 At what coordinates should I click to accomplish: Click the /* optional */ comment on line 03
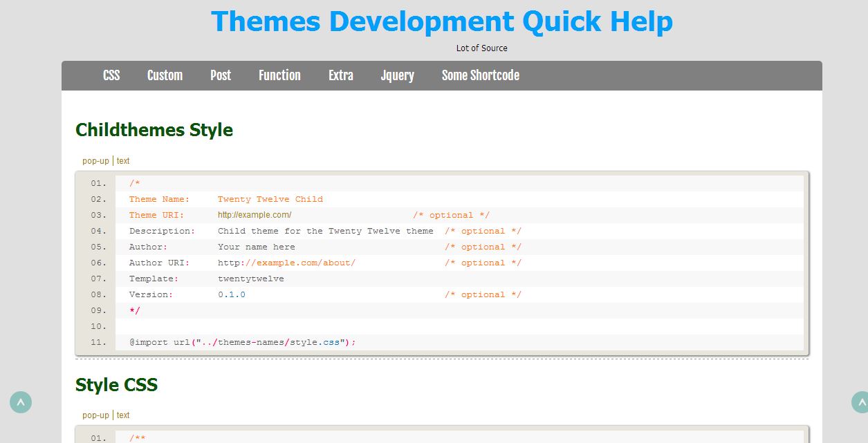[452, 215]
